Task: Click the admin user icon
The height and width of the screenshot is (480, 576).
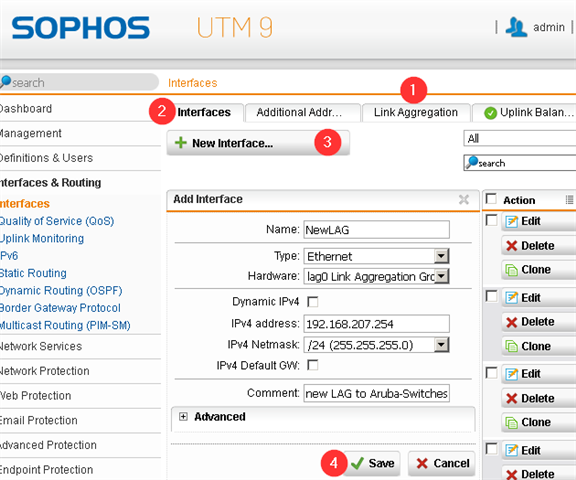Action: (x=516, y=27)
